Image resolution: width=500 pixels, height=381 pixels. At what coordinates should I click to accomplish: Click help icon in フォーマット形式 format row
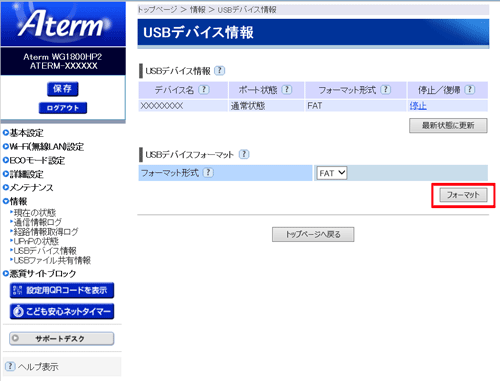click(208, 173)
